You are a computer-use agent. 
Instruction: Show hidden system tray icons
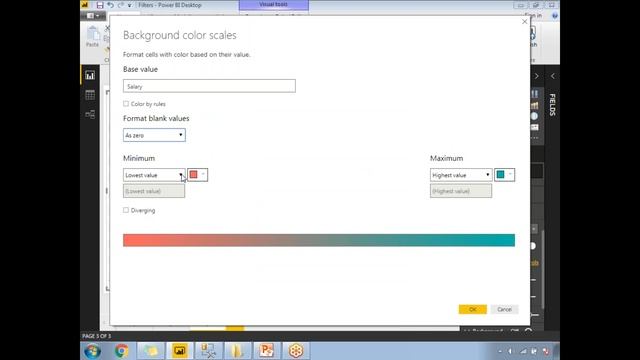500,351
